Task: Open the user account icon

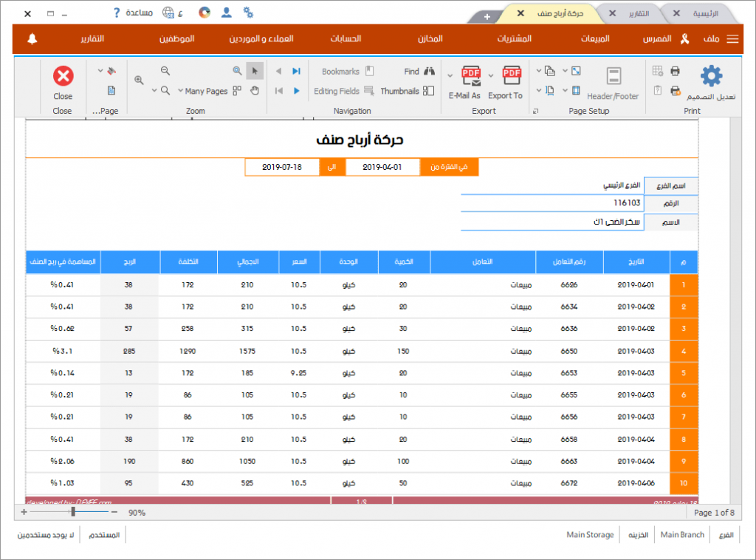Action: [226, 13]
